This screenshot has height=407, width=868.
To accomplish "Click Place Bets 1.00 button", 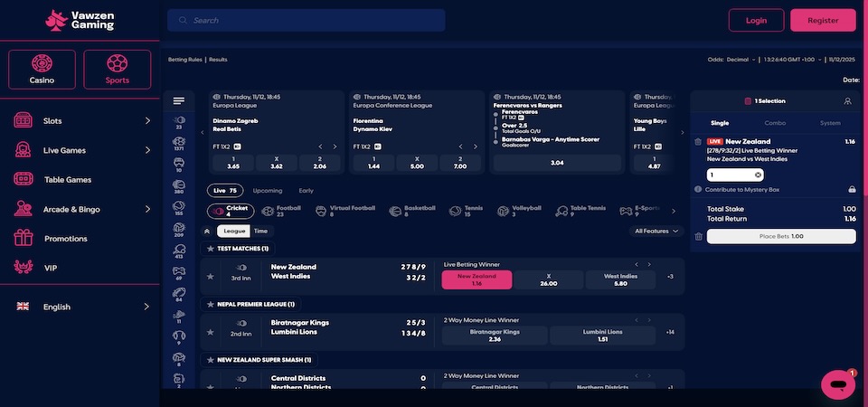I will pos(781,236).
